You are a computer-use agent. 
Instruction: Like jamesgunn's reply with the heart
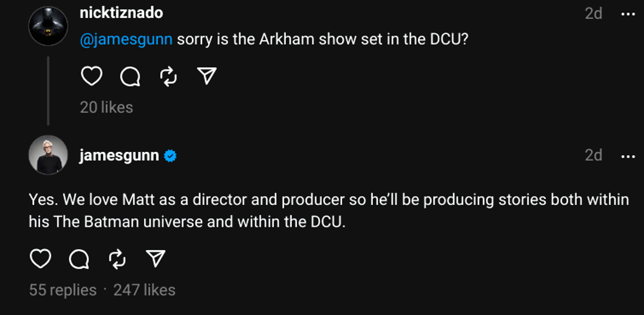pyautogui.click(x=41, y=259)
